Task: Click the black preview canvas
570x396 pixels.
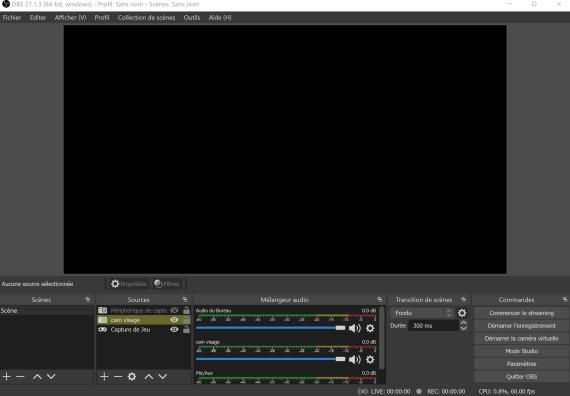Action: point(285,149)
